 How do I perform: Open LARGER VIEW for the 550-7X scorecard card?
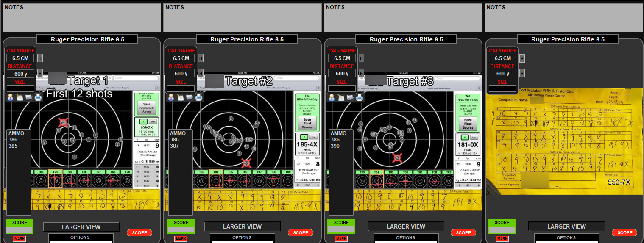pyautogui.click(x=566, y=226)
